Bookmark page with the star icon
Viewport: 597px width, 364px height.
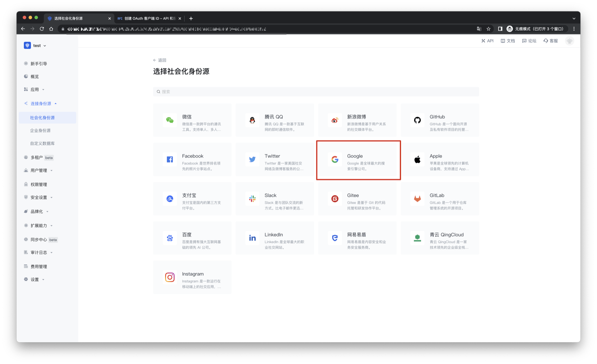tap(488, 29)
